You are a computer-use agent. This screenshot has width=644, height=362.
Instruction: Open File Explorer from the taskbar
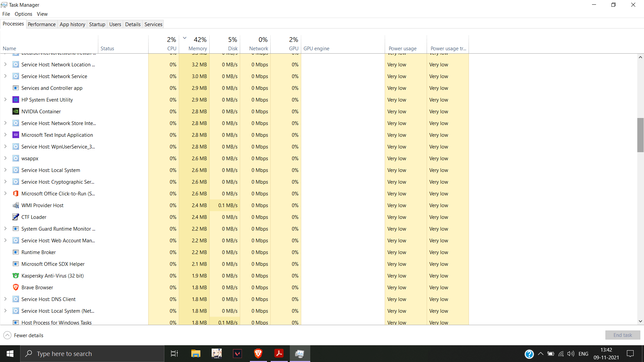click(196, 354)
